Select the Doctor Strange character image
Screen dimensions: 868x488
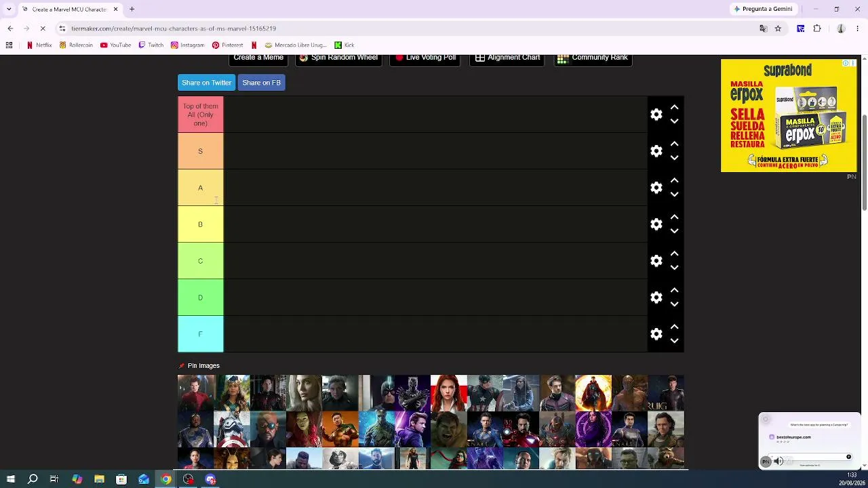coord(593,393)
